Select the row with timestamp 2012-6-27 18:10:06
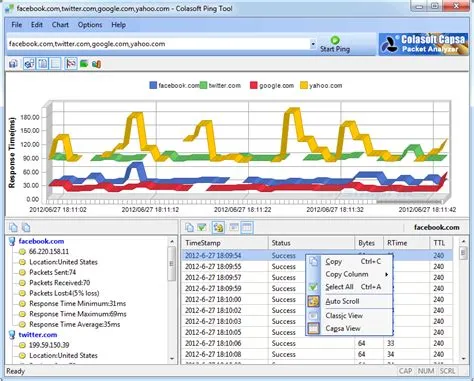474x381 pixels. [x=317, y=343]
